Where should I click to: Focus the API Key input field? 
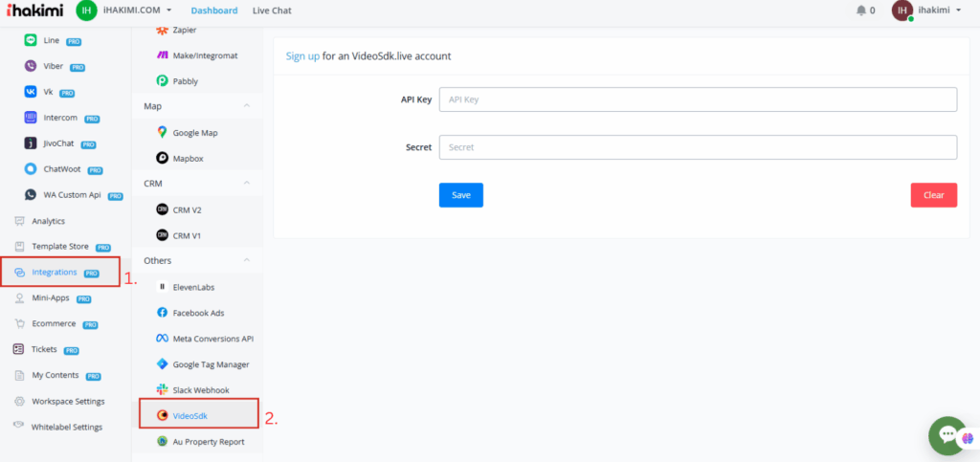coord(698,99)
